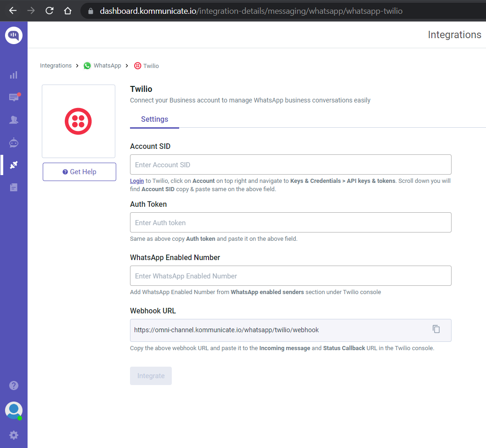Focus the WhatsApp Enabled Number field

coord(291,276)
